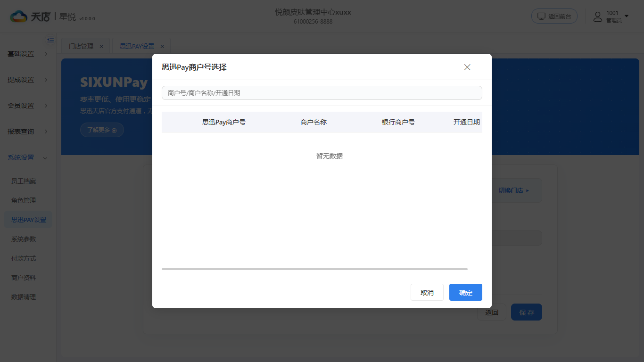Open 系统参数 in the sidebar
Screen dimensions: 644x362
coord(24,239)
